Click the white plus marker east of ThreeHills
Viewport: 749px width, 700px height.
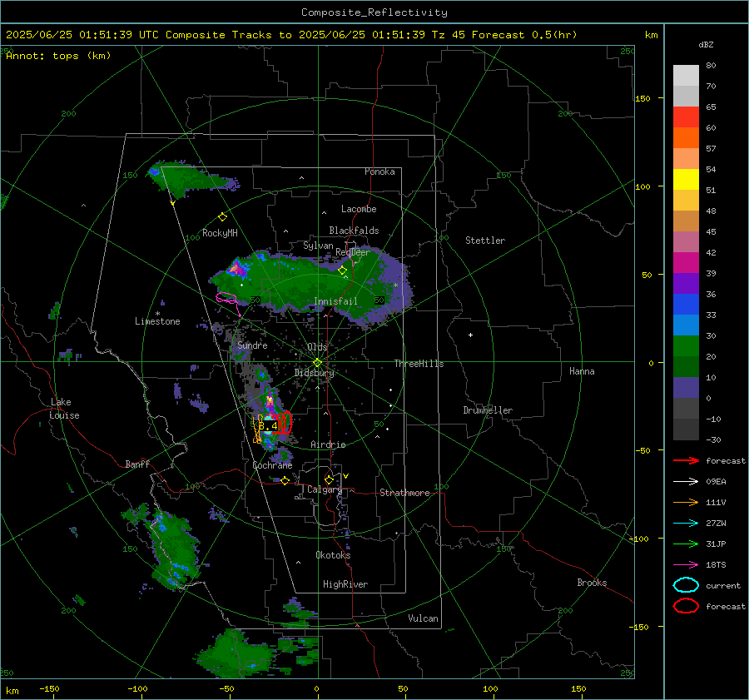click(x=470, y=335)
